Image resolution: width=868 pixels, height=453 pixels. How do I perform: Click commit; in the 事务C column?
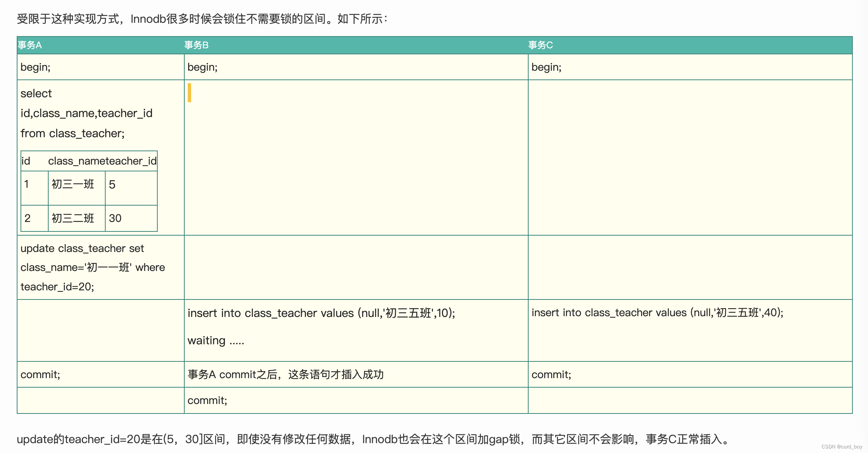point(551,375)
